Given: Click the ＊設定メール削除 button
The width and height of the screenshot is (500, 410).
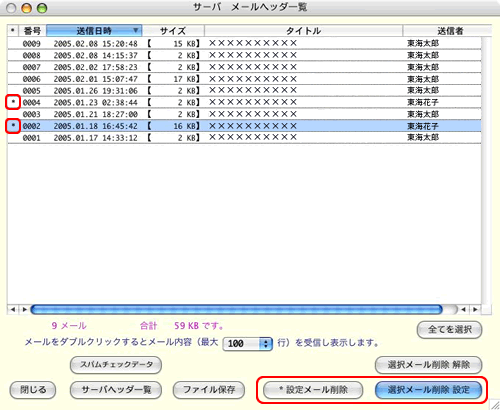Looking at the screenshot, I should pyautogui.click(x=313, y=390).
